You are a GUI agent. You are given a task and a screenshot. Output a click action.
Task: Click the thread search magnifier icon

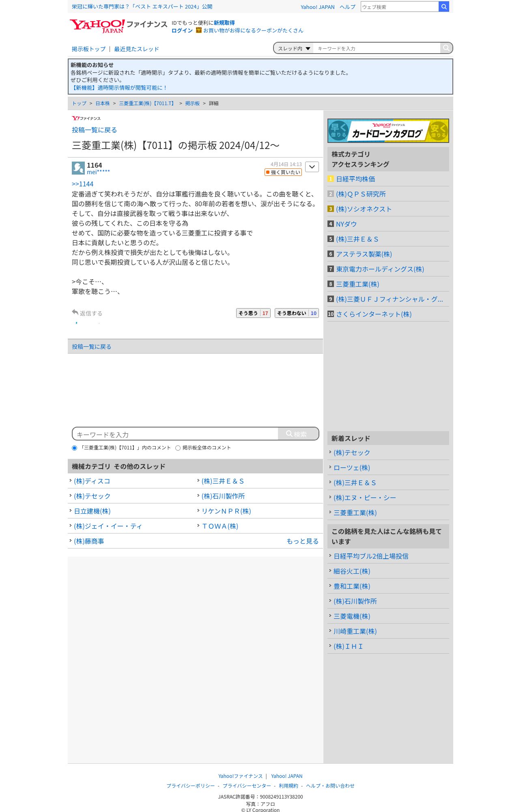[446, 48]
